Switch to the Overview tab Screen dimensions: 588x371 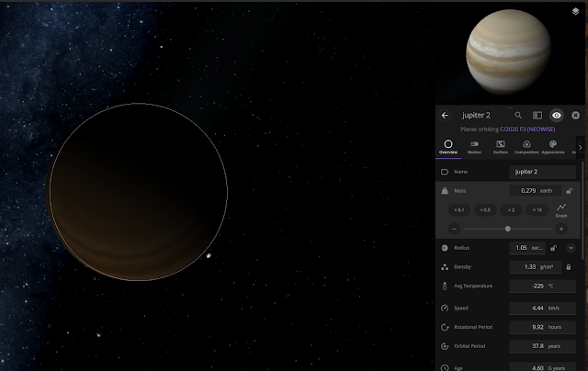(x=448, y=147)
